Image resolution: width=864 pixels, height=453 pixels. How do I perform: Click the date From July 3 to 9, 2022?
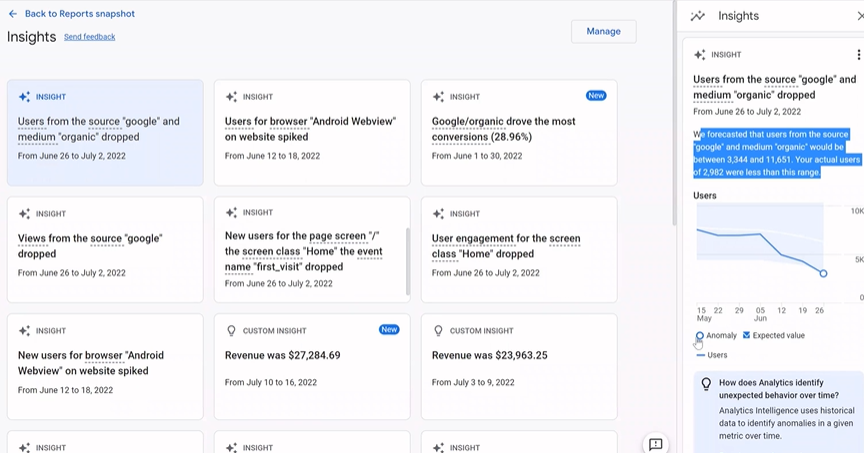(x=473, y=382)
